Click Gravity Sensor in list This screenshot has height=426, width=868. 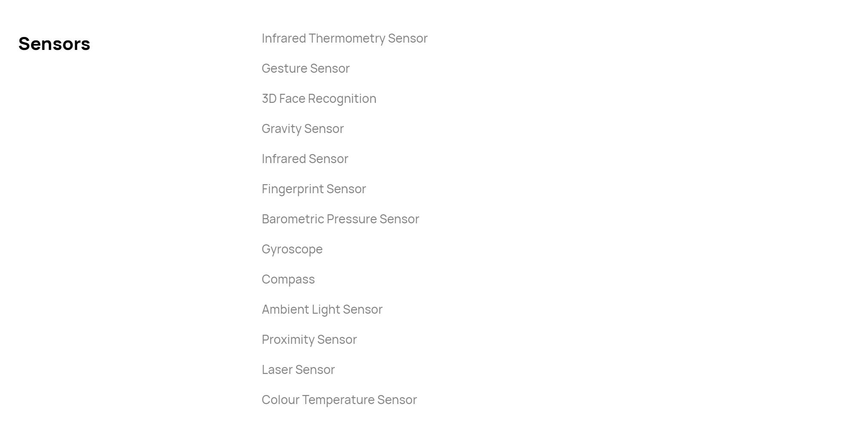point(303,129)
